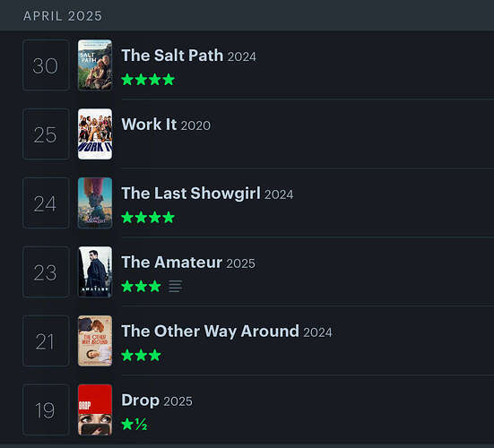Select the day 30 diary entry box
Image resolution: width=494 pixels, height=448 pixels.
coord(46,65)
